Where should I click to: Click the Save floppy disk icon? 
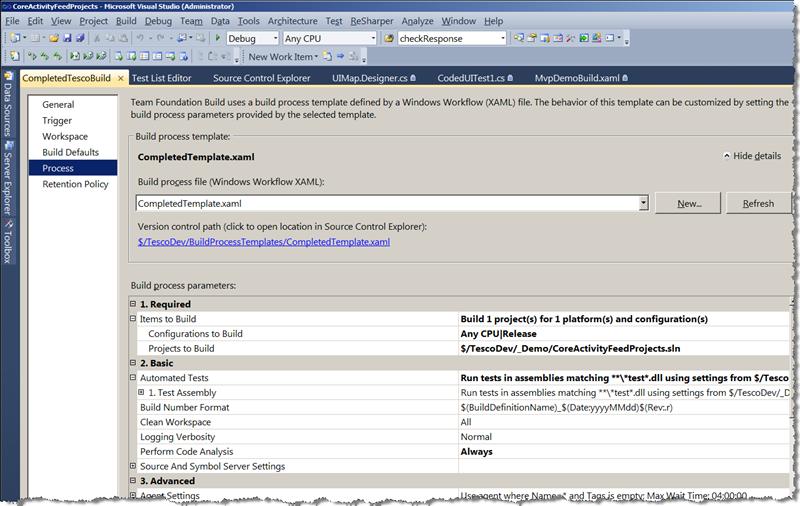(x=67, y=38)
